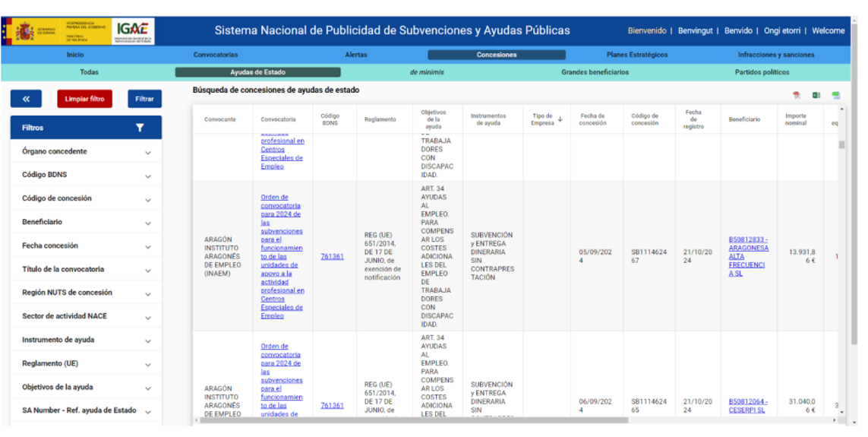Click the IGAE logo
This screenshot has height=437, width=868.
pos(133,31)
